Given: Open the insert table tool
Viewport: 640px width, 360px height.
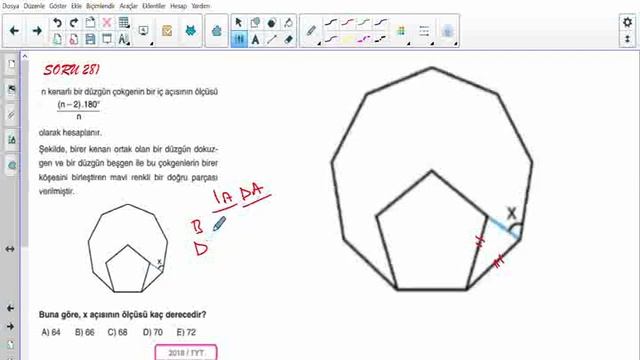Looking at the screenshot, I should pyautogui.click(x=123, y=22).
